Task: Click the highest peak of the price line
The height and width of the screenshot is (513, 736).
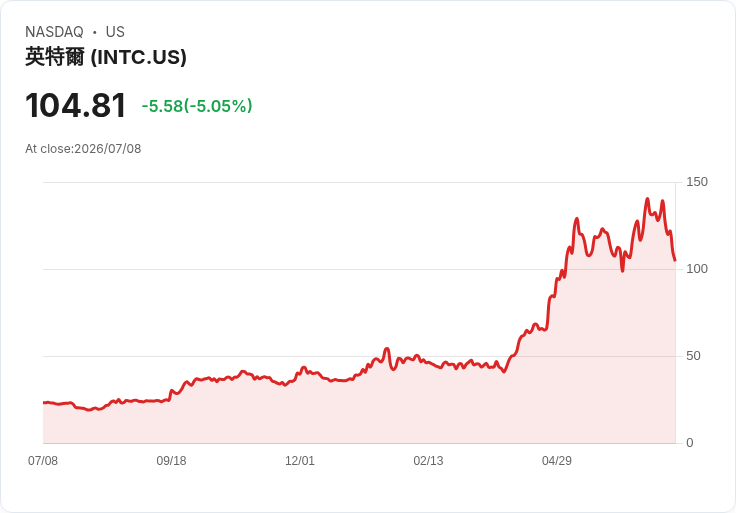Action: point(647,199)
